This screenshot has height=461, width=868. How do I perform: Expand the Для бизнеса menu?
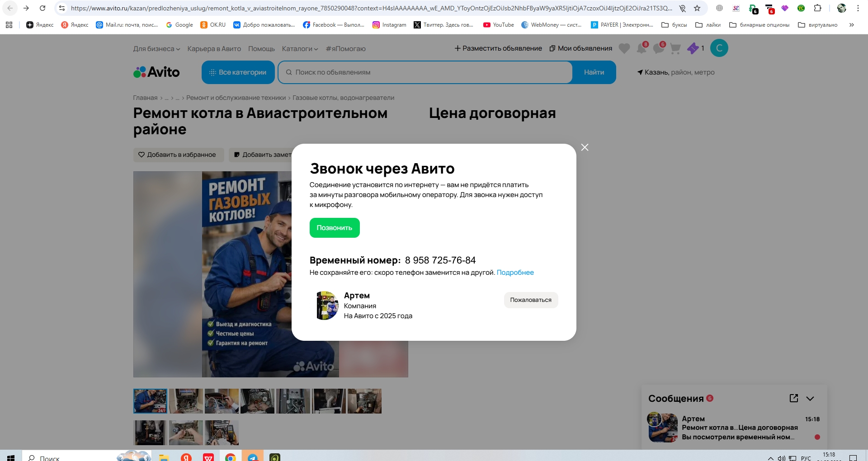[x=156, y=49]
